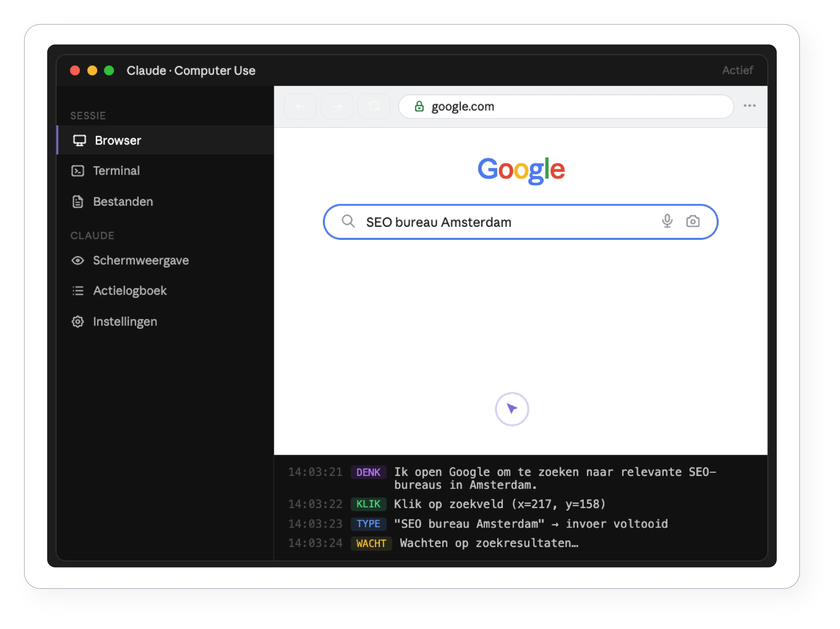Click the DENK log entry badge
The image size is (840, 629).
tap(368, 472)
